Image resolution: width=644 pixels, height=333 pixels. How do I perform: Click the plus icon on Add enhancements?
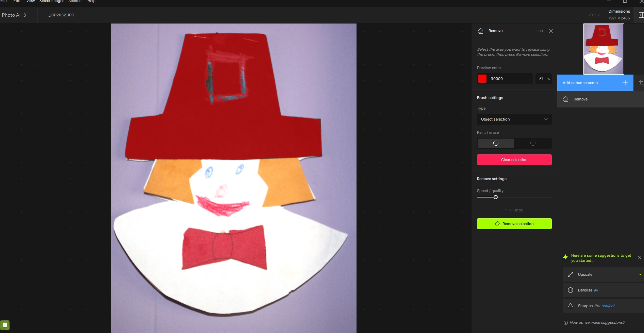[625, 83]
